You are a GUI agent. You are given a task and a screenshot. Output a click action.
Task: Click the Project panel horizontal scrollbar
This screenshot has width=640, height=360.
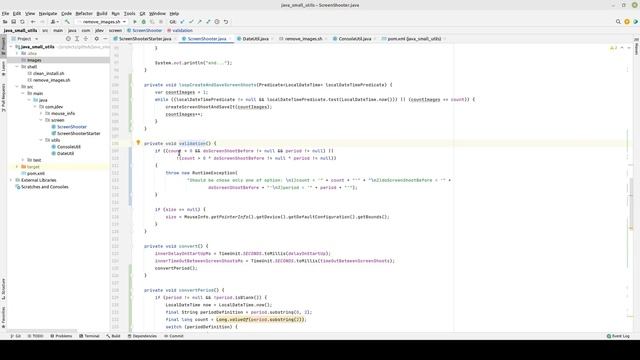[43, 331]
